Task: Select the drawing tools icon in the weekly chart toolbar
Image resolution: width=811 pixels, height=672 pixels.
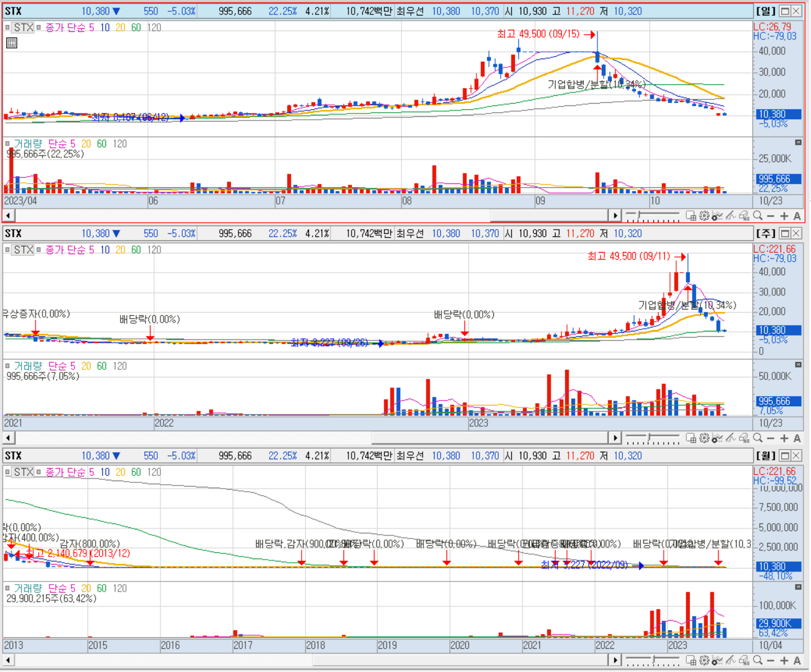Action: click(x=730, y=438)
